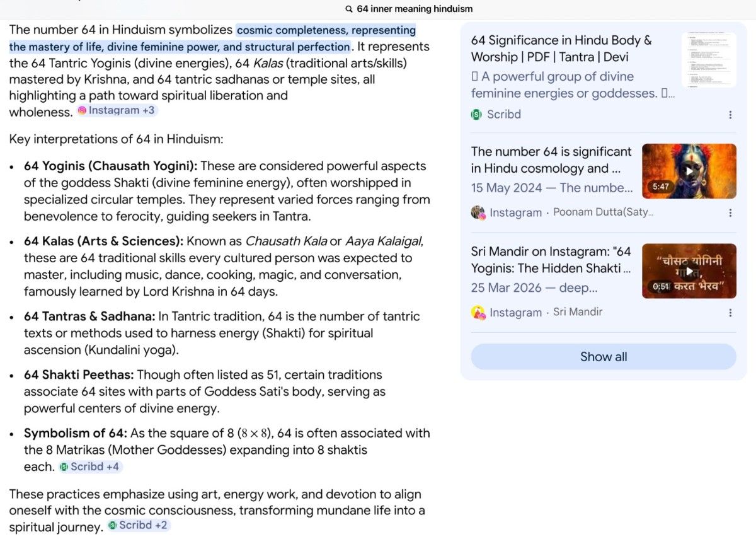This screenshot has height=539, width=756.
Task: Open 'The number 64 is significant' result
Action: [551, 159]
